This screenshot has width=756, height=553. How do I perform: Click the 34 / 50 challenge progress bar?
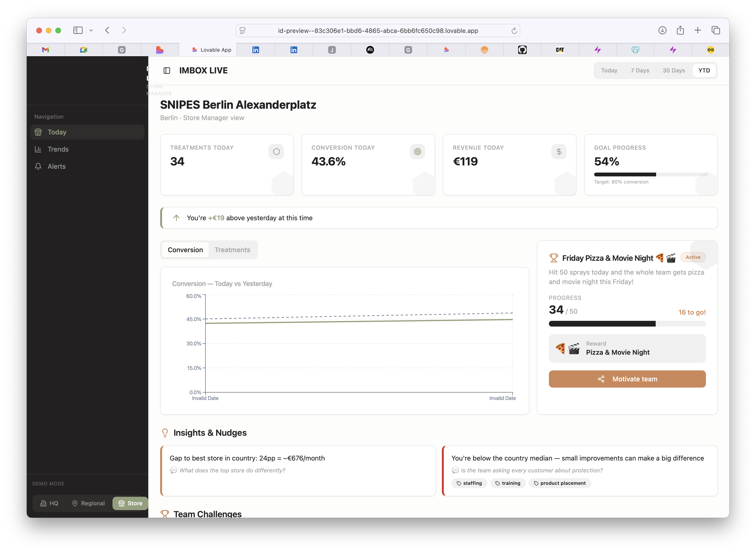point(627,324)
